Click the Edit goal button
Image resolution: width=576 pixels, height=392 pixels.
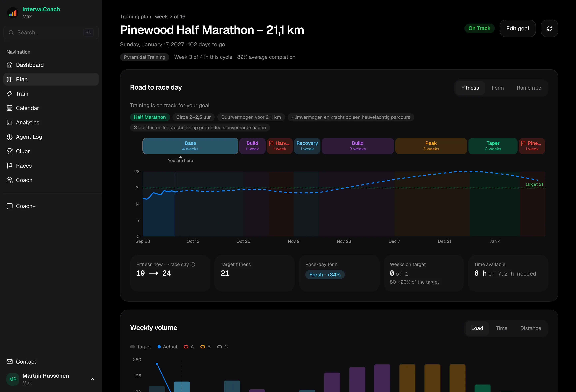[518, 28]
